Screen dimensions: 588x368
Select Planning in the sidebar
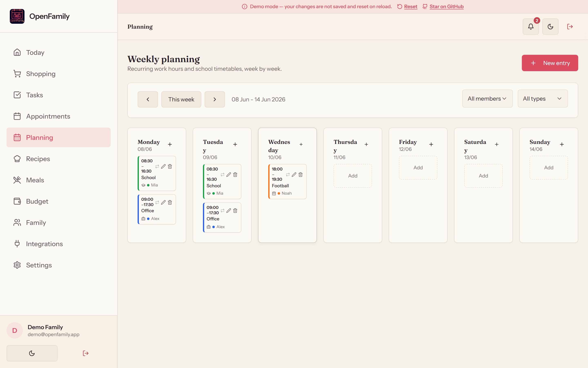coord(59,138)
